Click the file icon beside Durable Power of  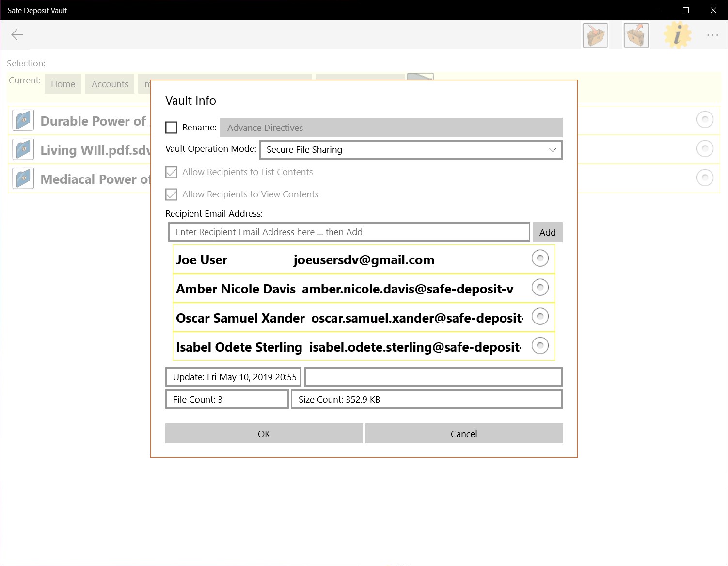(x=23, y=120)
